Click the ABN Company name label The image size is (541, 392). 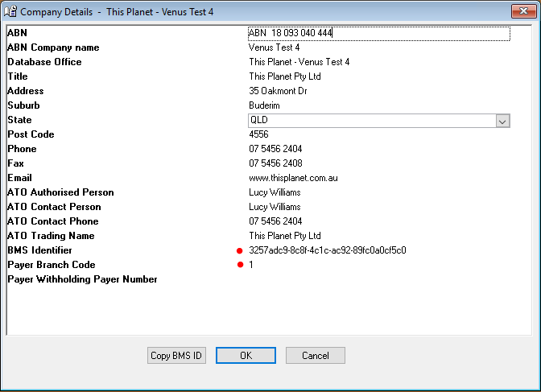[53, 47]
